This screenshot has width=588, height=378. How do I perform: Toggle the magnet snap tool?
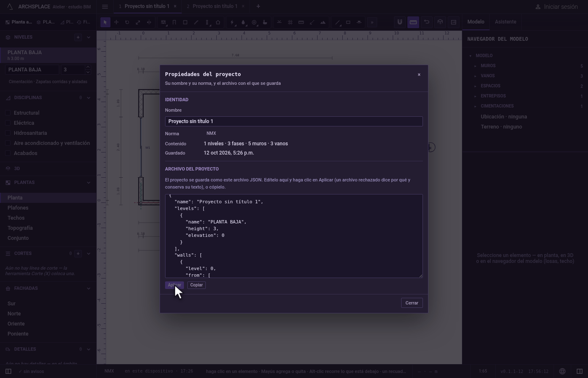point(400,22)
